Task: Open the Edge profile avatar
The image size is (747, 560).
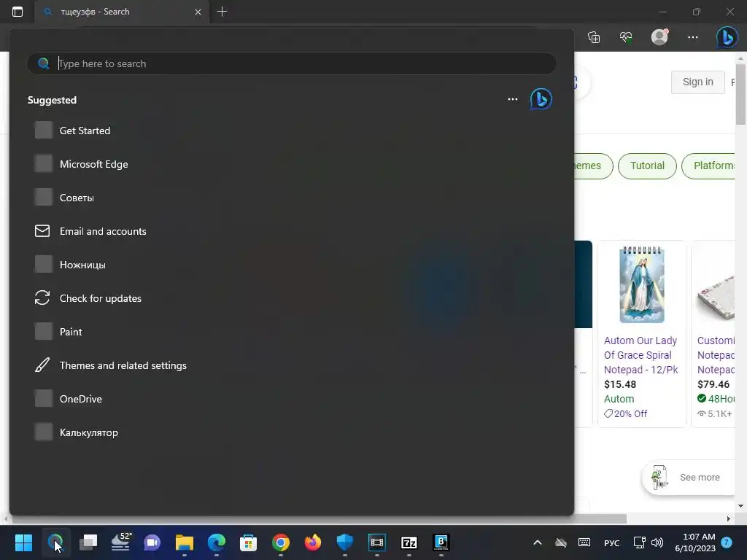Action: point(659,37)
